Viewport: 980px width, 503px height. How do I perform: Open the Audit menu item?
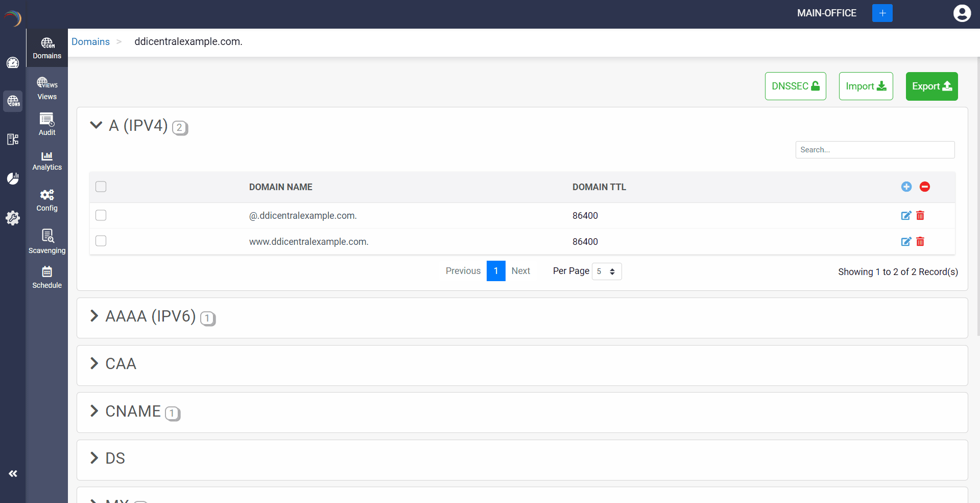pos(47,124)
